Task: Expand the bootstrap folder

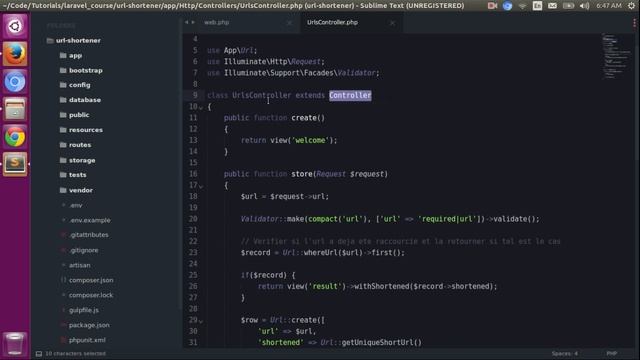Action: tap(81, 70)
